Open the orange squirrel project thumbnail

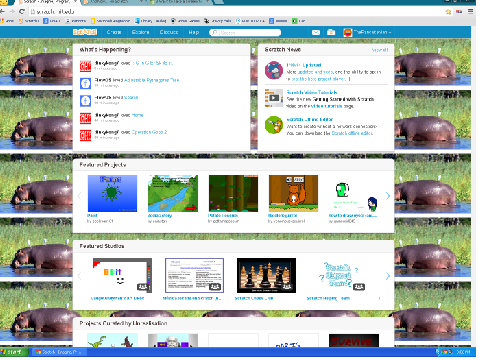coord(293,193)
